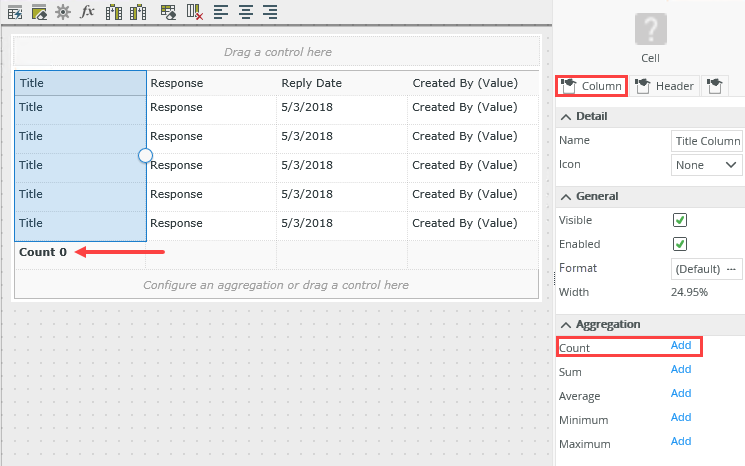Open the unlabeled third properties tab
Viewport: 745px width, 466px height.
pyautogui.click(x=715, y=86)
